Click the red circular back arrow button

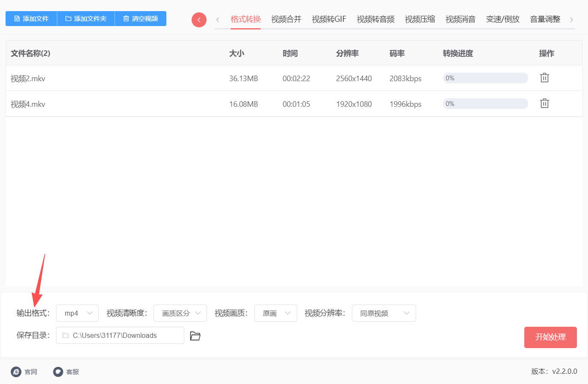(199, 20)
